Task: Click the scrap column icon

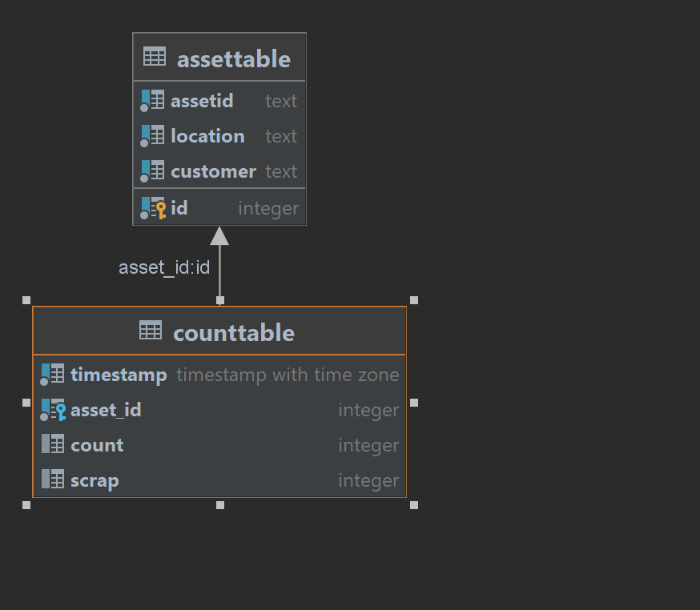Action: pos(53,480)
